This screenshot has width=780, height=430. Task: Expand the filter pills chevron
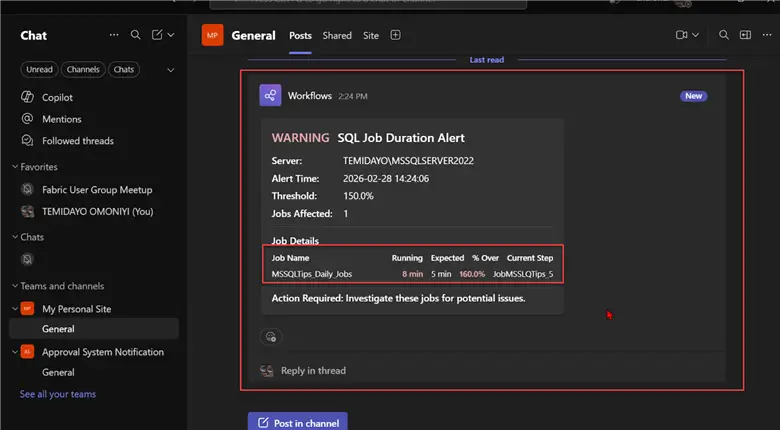tap(171, 70)
